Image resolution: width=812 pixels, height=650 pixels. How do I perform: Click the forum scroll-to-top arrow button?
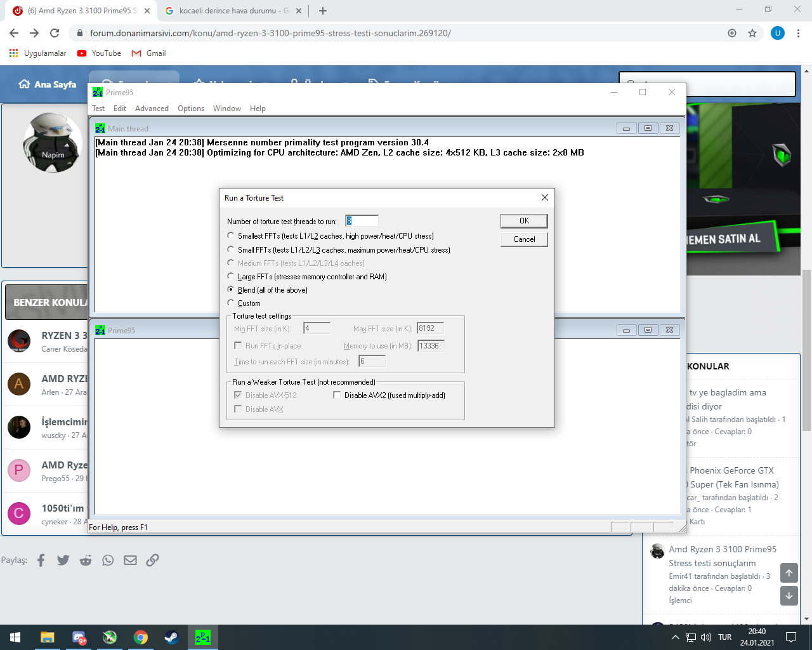point(789,573)
